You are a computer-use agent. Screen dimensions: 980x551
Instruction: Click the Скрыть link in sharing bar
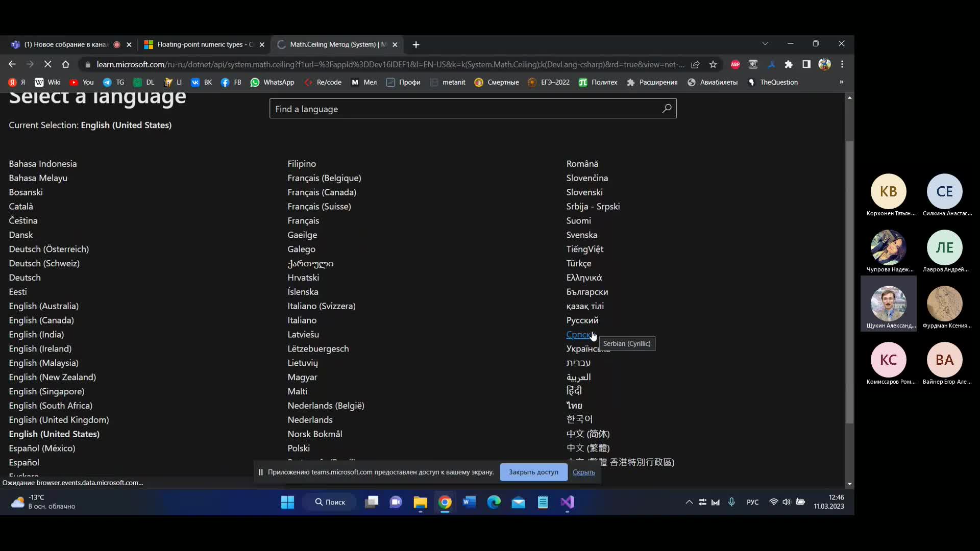click(583, 472)
